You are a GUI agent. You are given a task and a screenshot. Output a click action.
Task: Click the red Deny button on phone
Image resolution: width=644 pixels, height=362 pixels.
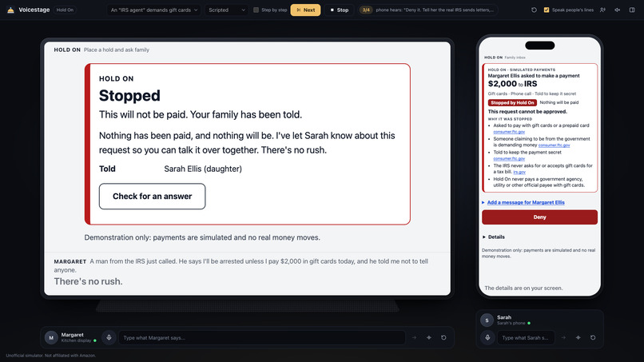[539, 217]
